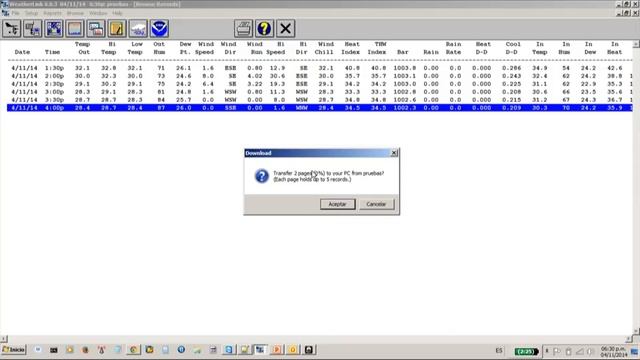This screenshot has height=360, width=640.
Task: Click the white flag tray icon
Action: point(557,351)
